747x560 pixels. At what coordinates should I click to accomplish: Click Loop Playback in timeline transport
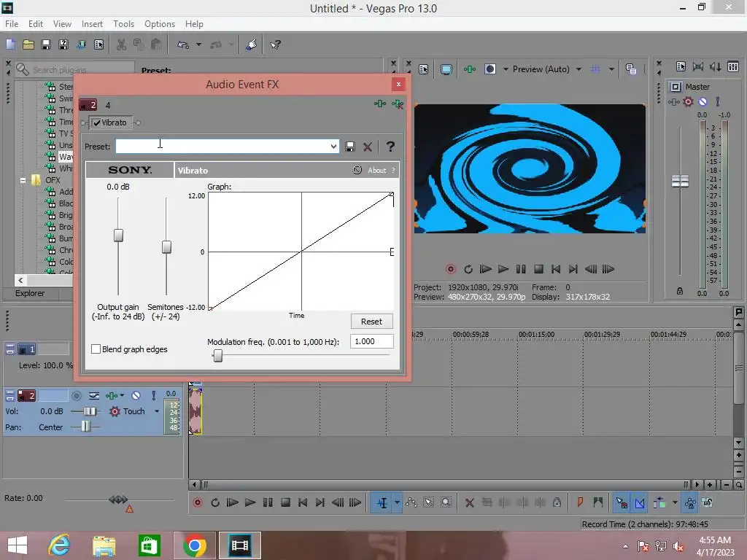point(215,503)
